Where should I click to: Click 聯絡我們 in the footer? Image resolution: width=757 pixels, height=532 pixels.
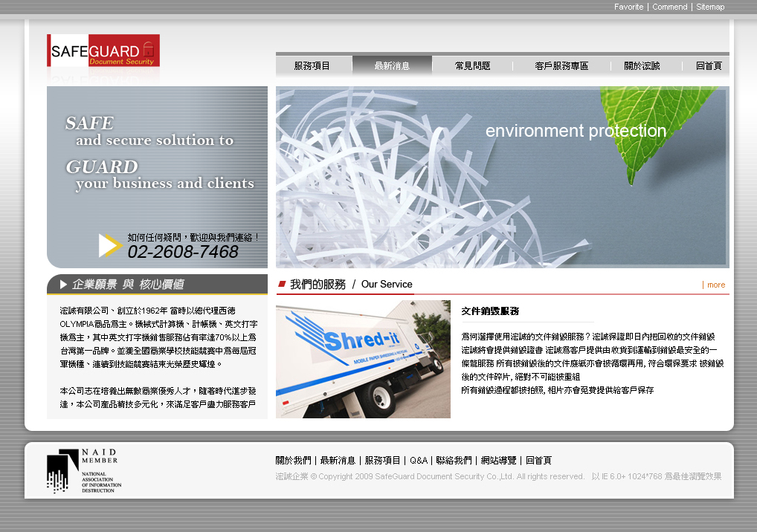[x=454, y=461]
